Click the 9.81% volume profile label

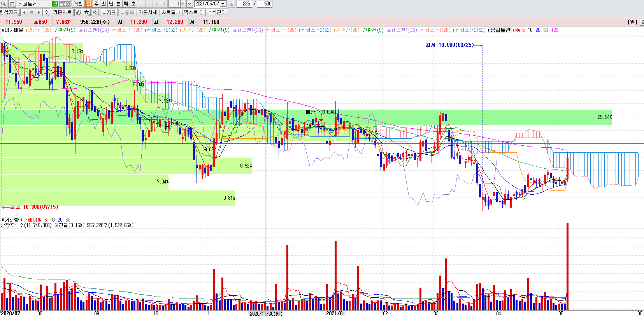pos(229,198)
